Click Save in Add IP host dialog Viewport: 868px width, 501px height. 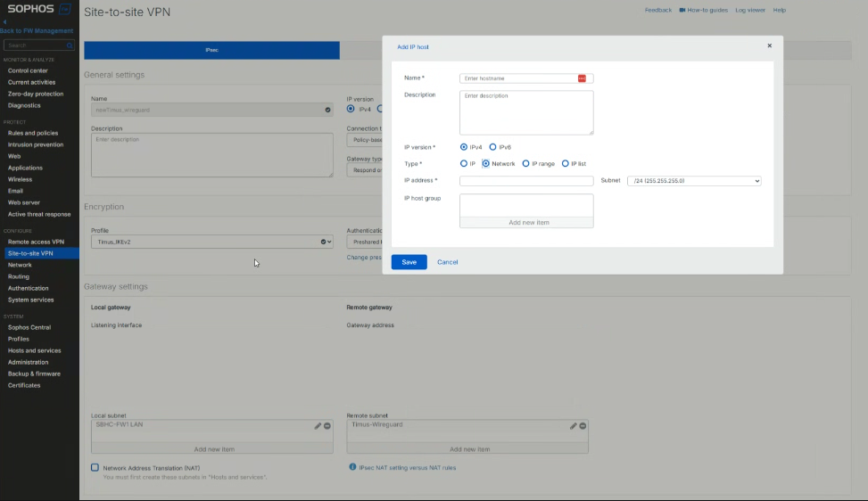tap(409, 262)
